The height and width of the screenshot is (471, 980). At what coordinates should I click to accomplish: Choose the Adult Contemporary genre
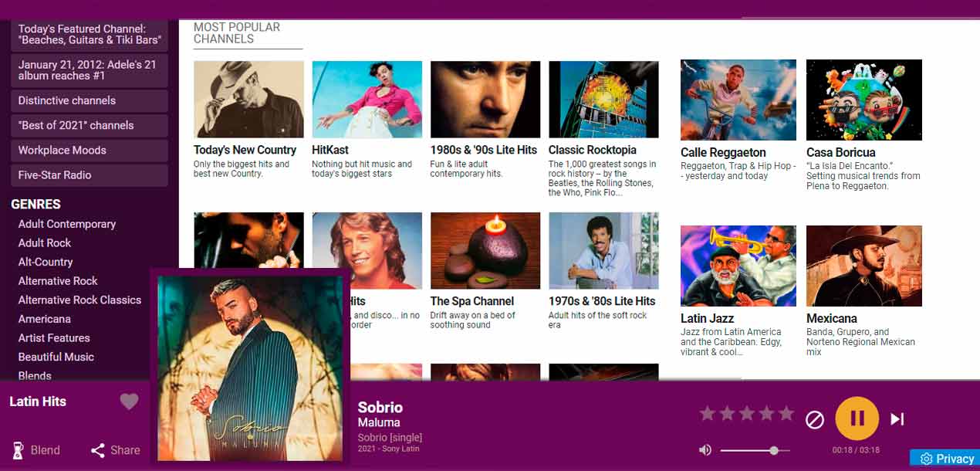click(x=67, y=224)
